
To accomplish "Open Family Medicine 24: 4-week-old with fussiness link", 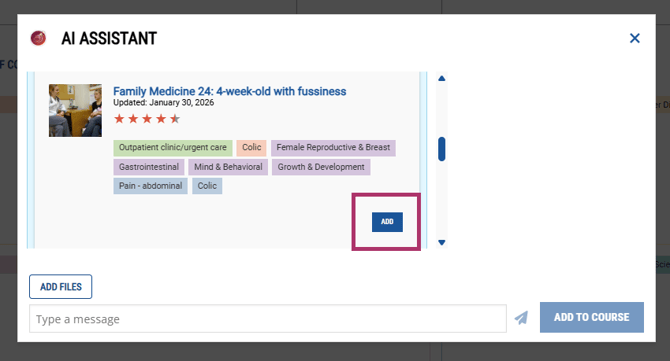I will tap(229, 91).
